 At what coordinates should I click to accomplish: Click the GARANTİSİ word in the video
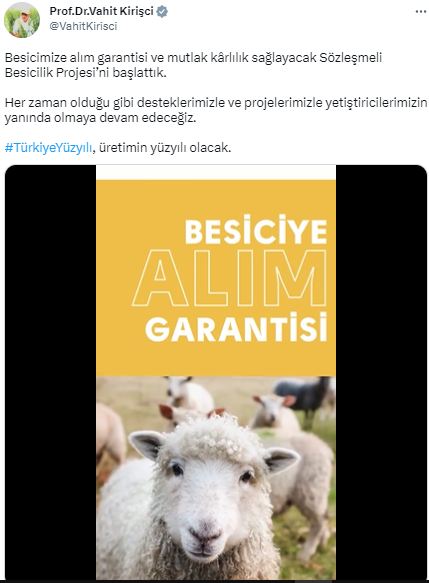click(236, 327)
